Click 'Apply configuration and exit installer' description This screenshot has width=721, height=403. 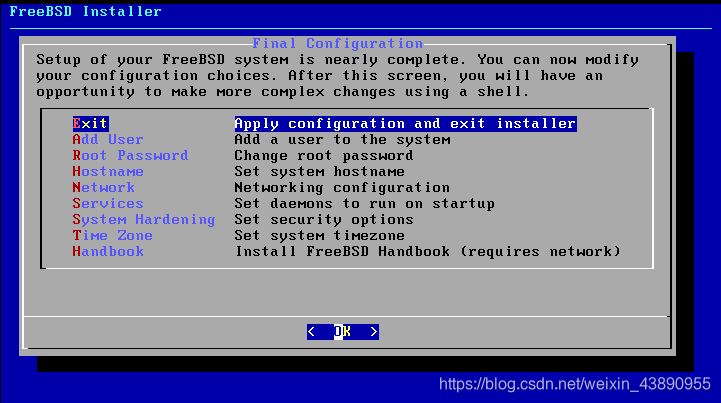click(406, 123)
